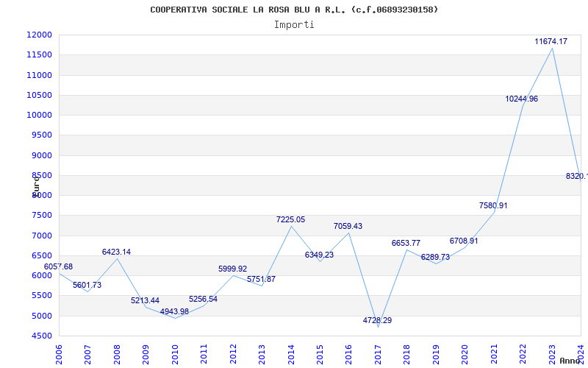
Task: Select the Importi subtitle text
Action: [x=294, y=25]
